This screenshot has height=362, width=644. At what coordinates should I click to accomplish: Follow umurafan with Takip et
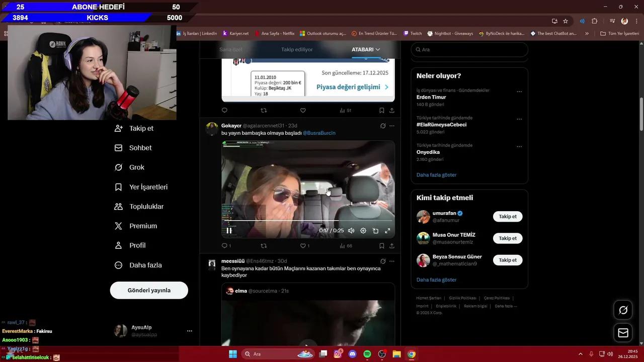pyautogui.click(x=508, y=217)
